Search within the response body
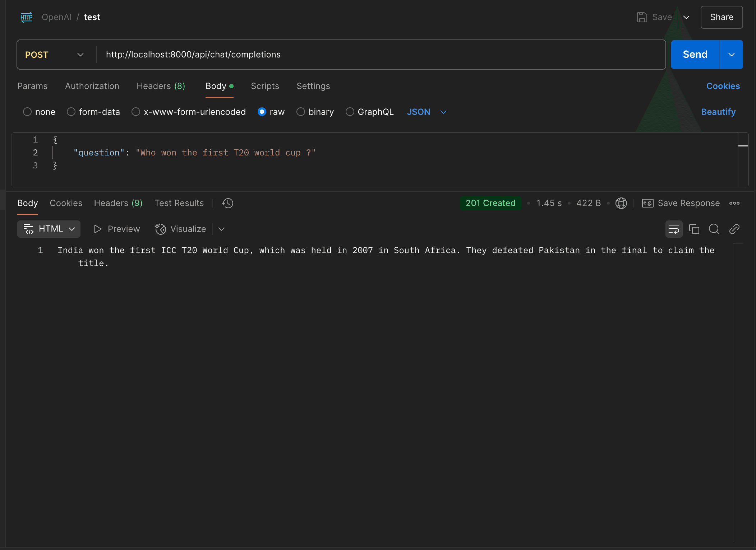The height and width of the screenshot is (550, 756). pos(714,229)
